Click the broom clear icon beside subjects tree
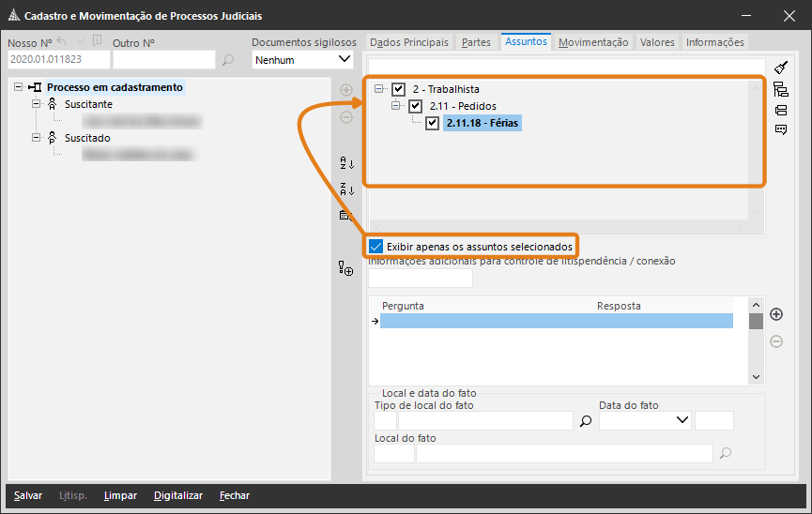Viewport: 812px width, 514px height. tap(781, 68)
